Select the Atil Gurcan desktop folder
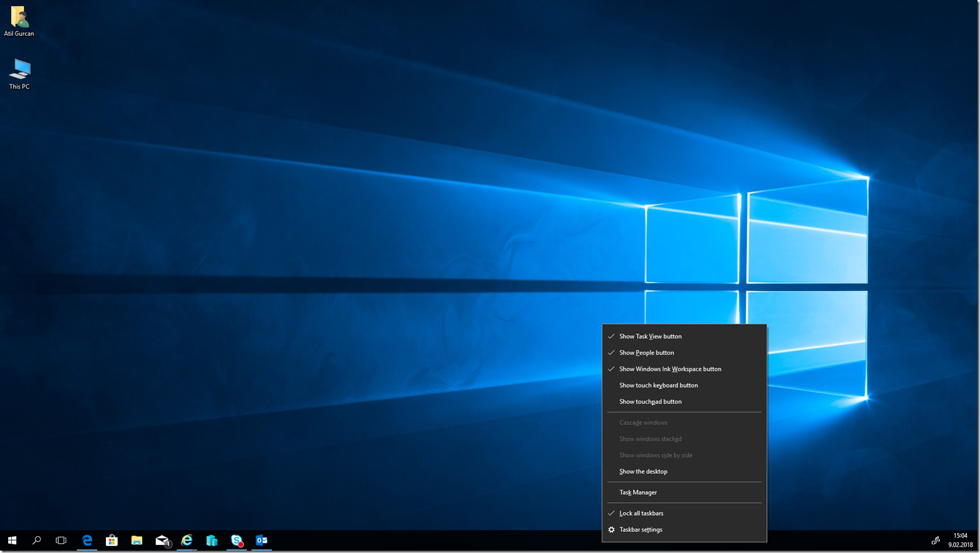This screenshot has height=553, width=980. [19, 22]
